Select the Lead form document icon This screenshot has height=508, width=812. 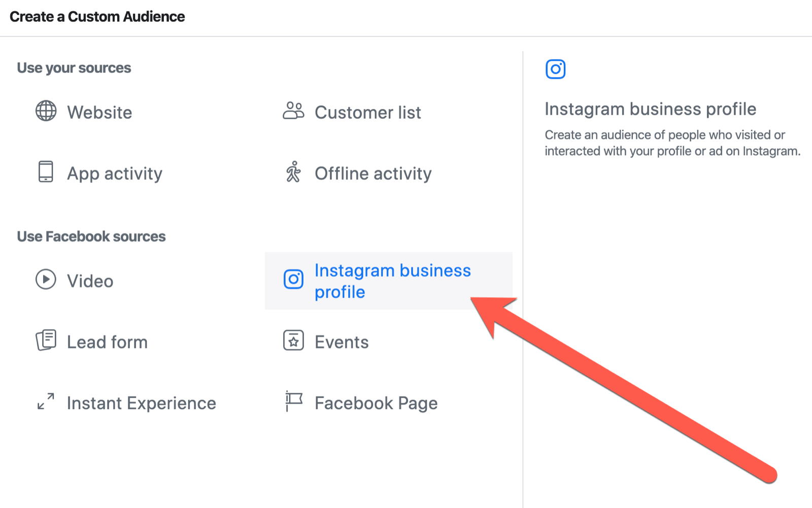[x=46, y=341]
